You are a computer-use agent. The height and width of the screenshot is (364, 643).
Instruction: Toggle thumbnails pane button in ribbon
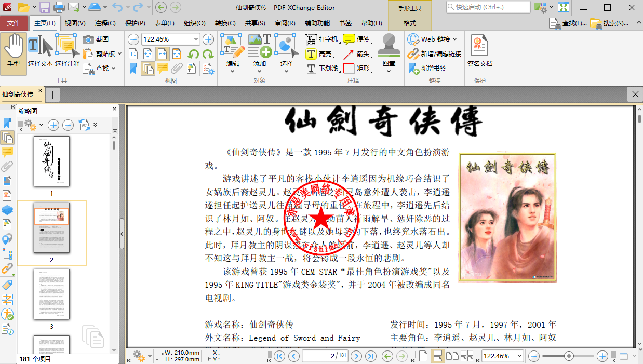click(148, 68)
